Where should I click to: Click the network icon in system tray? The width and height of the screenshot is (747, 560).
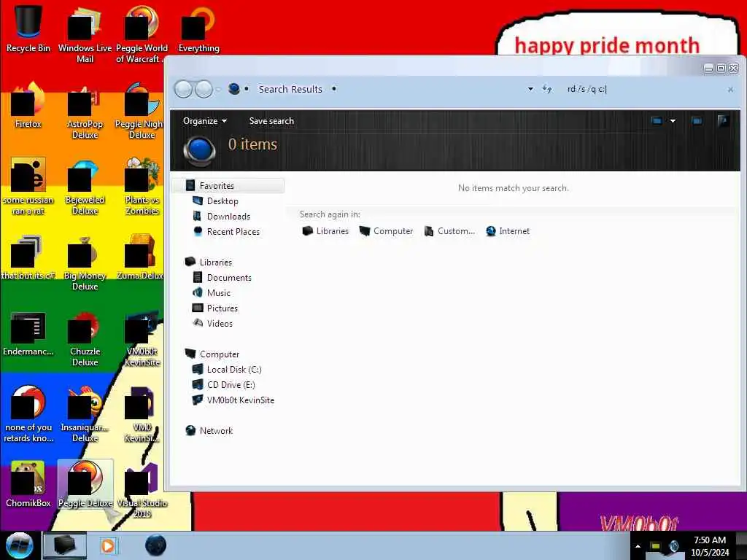coord(656,546)
